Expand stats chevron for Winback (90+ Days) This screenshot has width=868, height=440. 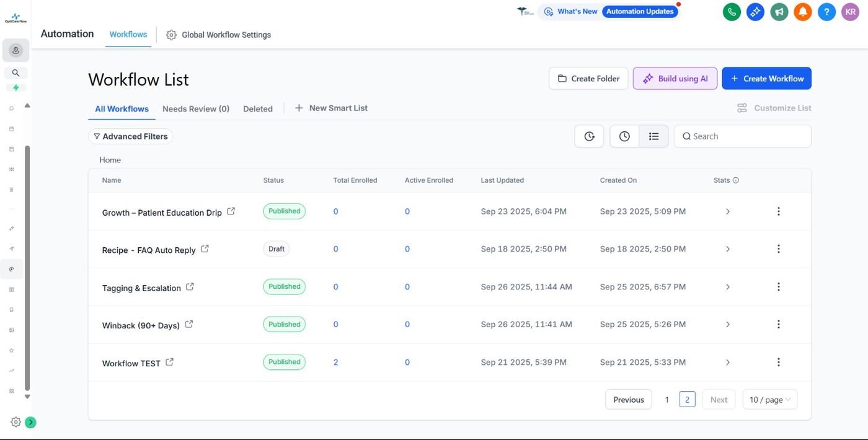(728, 324)
